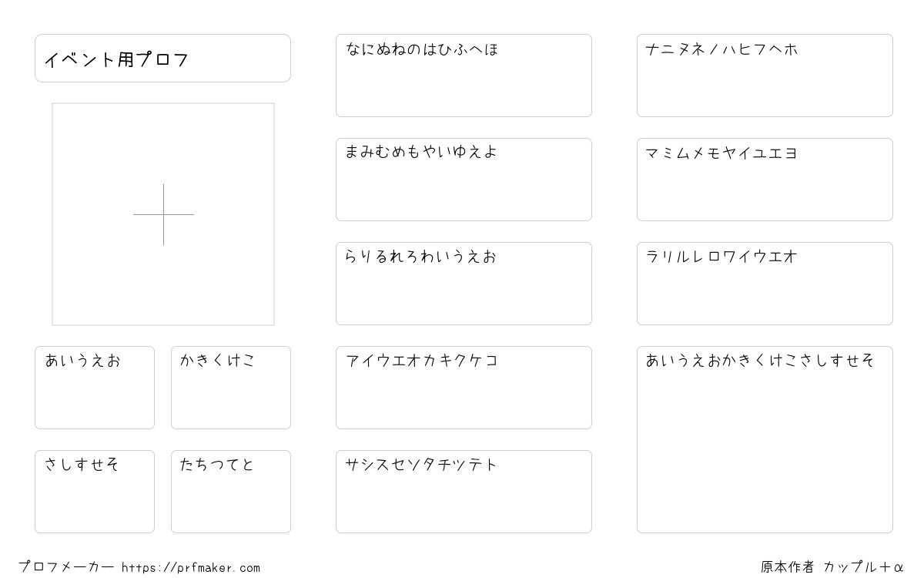This screenshot has height=578, width=924.
Task: Click the プロフメーカー footer label
Action: tap(66, 567)
